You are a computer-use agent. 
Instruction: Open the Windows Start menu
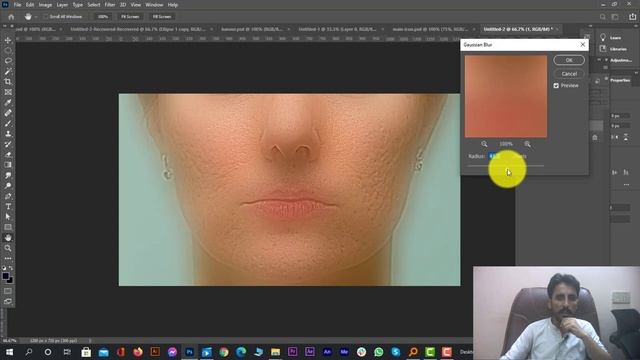pyautogui.click(x=9, y=352)
